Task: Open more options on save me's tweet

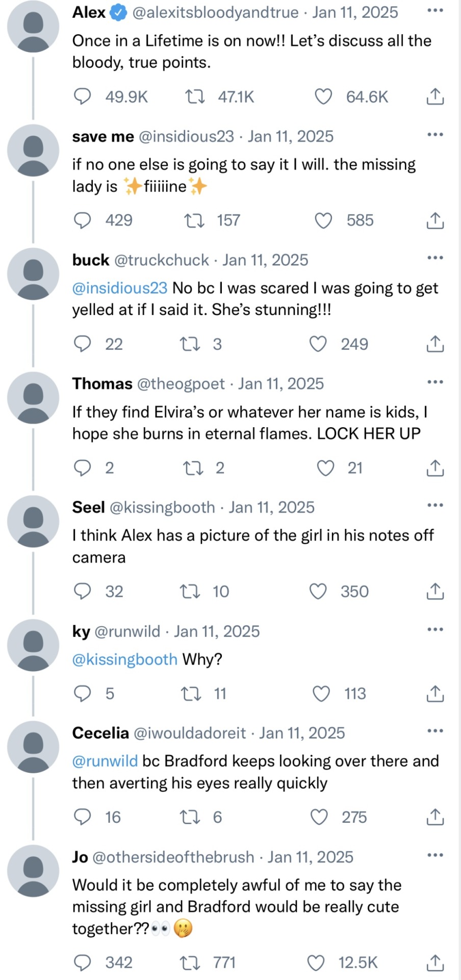Action: point(434,135)
